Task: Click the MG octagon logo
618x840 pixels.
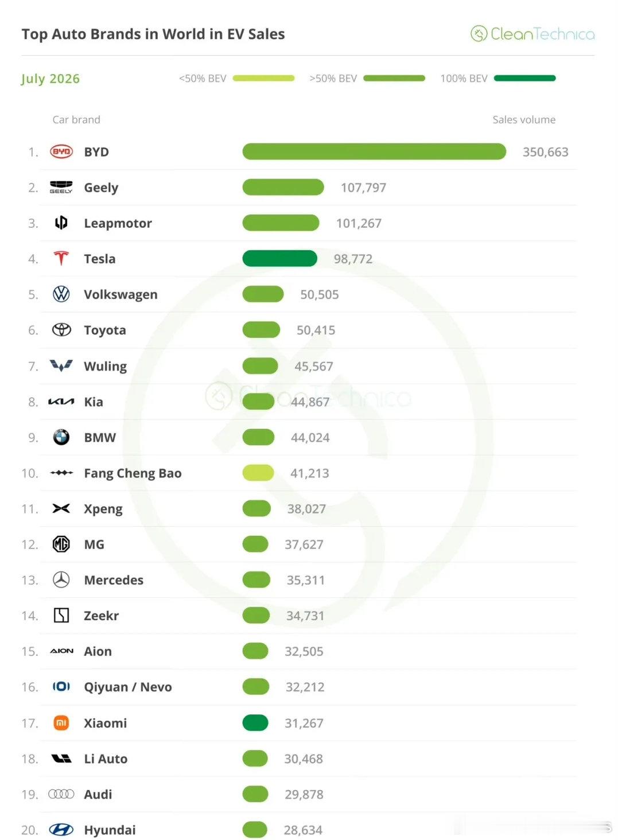Action: click(x=61, y=544)
